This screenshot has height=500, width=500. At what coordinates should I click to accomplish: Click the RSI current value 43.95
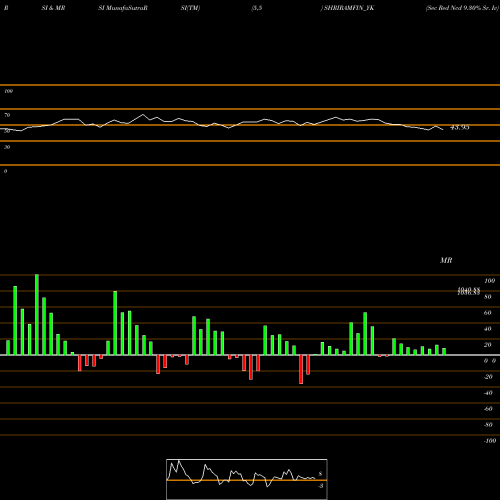pyautogui.click(x=460, y=127)
